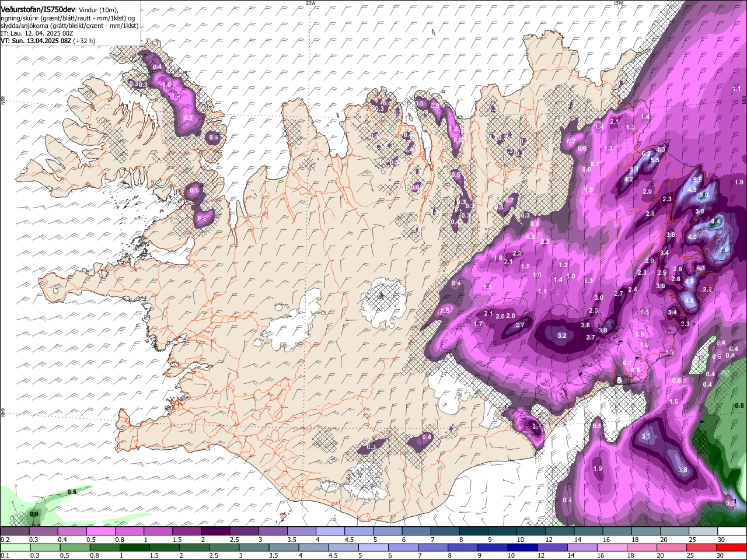Image resolution: width=747 pixels, height=560 pixels.
Task: Pick top-row legend swatch between 2 and 2.5
Action: (x=215, y=531)
